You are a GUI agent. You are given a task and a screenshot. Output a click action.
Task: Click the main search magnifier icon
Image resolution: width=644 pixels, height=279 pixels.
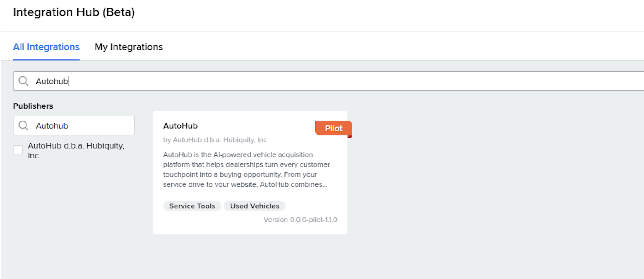point(23,81)
